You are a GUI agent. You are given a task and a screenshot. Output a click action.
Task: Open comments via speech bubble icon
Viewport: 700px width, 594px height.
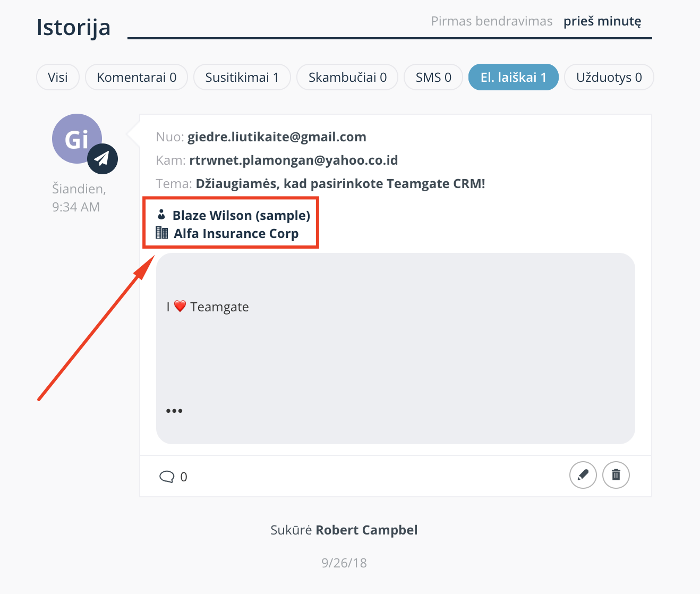(167, 477)
